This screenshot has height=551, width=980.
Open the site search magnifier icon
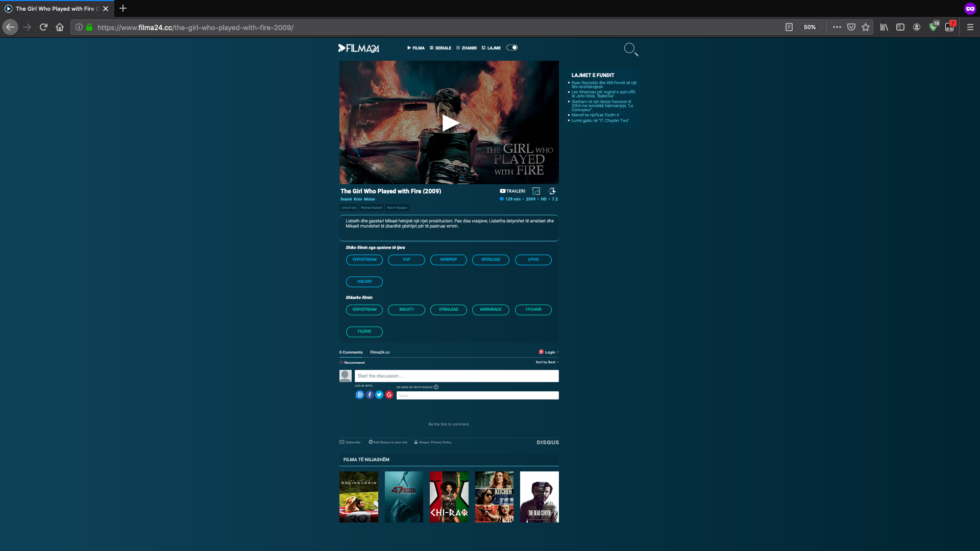[630, 49]
